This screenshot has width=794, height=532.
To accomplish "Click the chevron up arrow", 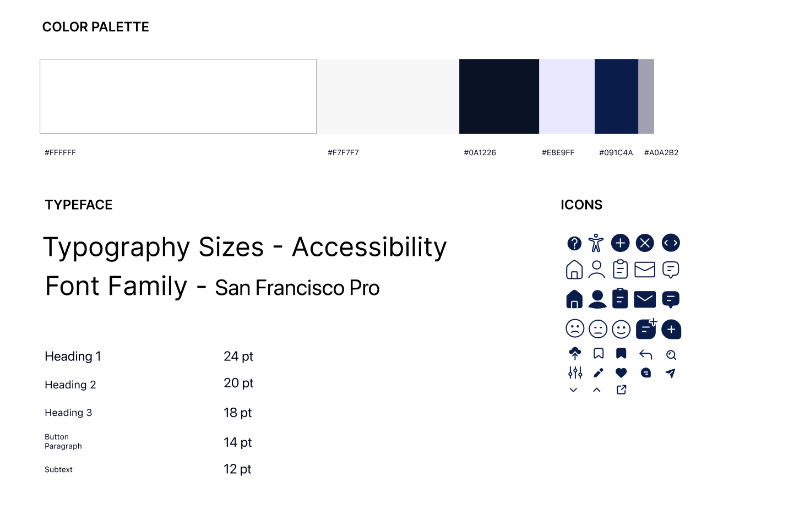I will point(597,390).
